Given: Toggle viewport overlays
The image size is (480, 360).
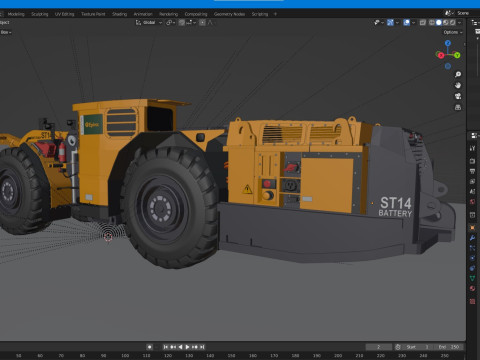Looking at the screenshot, I should [407, 23].
